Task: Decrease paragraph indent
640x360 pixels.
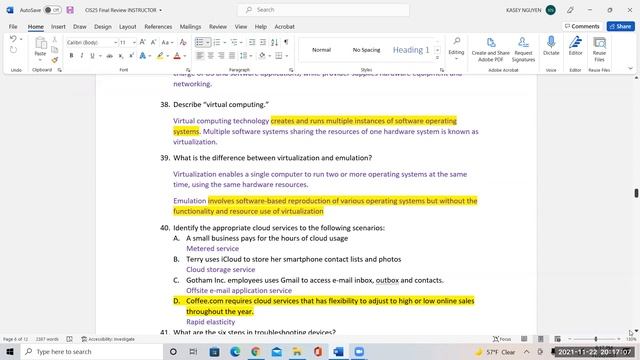Action: 252,42
